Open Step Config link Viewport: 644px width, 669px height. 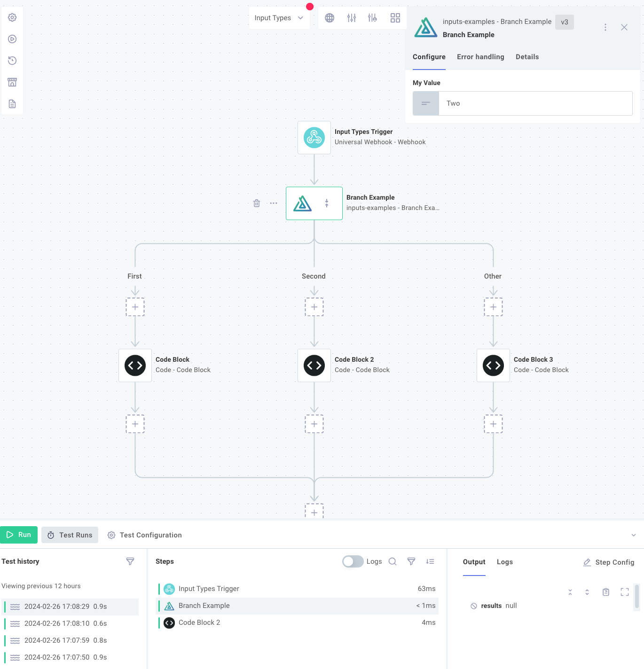tap(609, 562)
